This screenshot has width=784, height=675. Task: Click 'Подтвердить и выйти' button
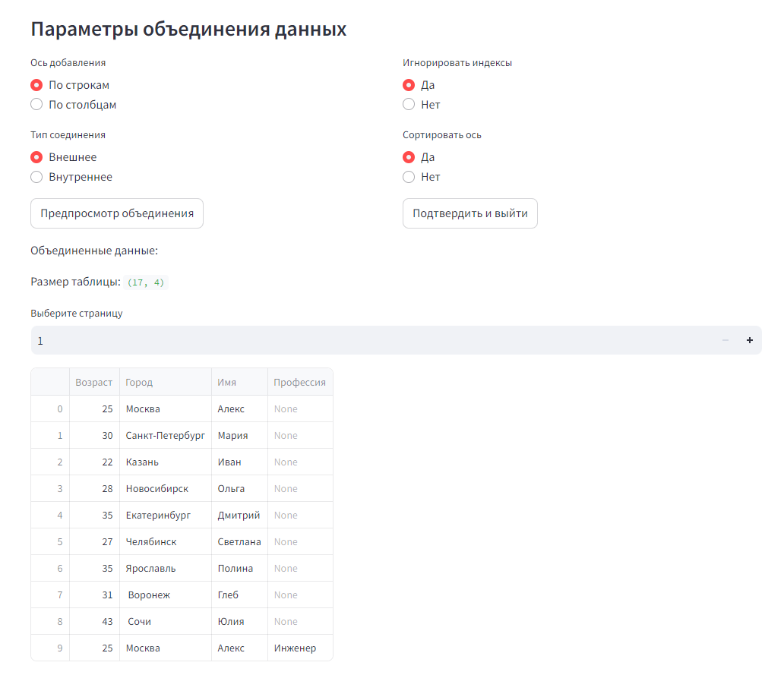click(x=470, y=213)
